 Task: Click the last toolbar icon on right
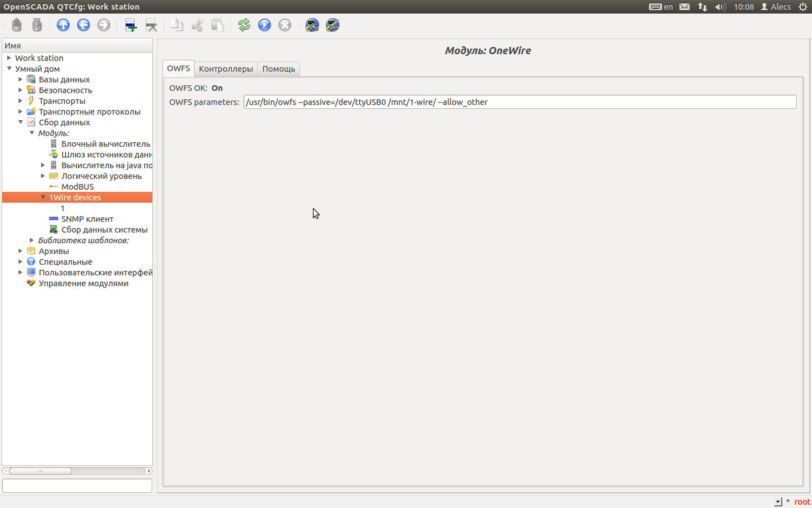click(333, 25)
